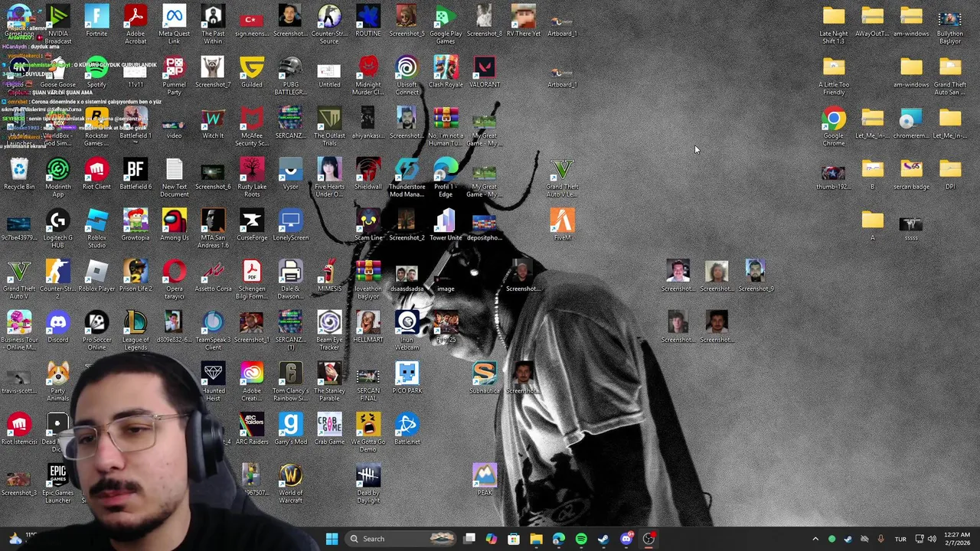Open the Fortnite desktop shortcut
Screen dimensions: 980x551
pos(96,21)
